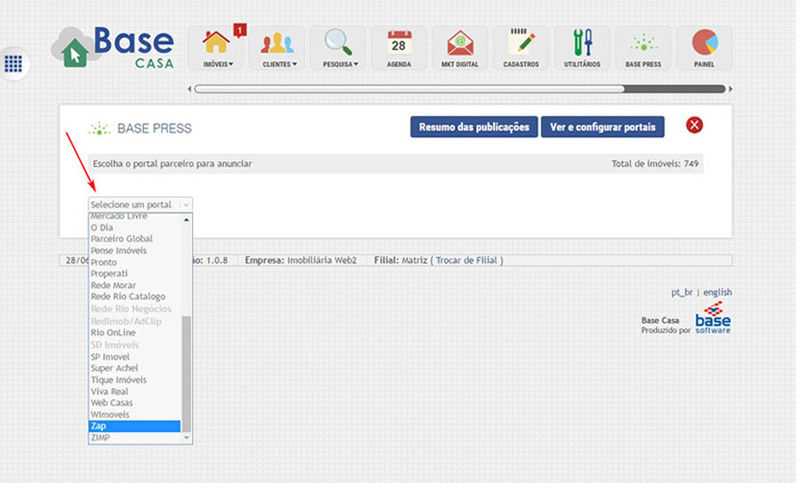
Task: Click the Pesquisa magnifier icon
Action: [x=340, y=46]
